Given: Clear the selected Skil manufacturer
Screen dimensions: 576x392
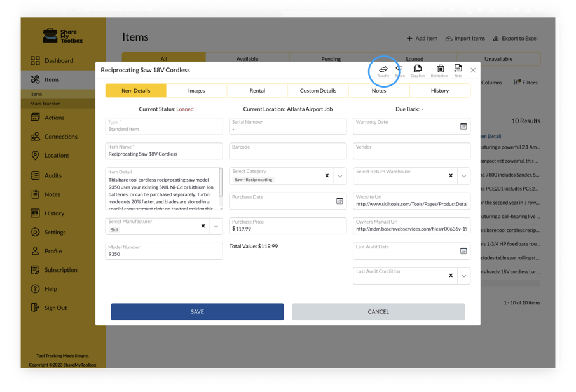Looking at the screenshot, I should point(203,226).
